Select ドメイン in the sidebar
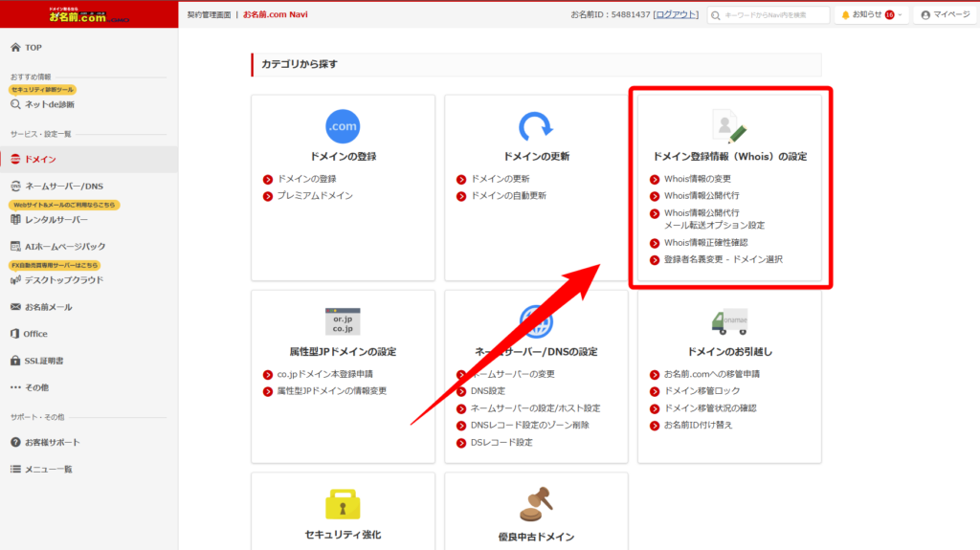This screenshot has width=980, height=550. click(x=89, y=160)
